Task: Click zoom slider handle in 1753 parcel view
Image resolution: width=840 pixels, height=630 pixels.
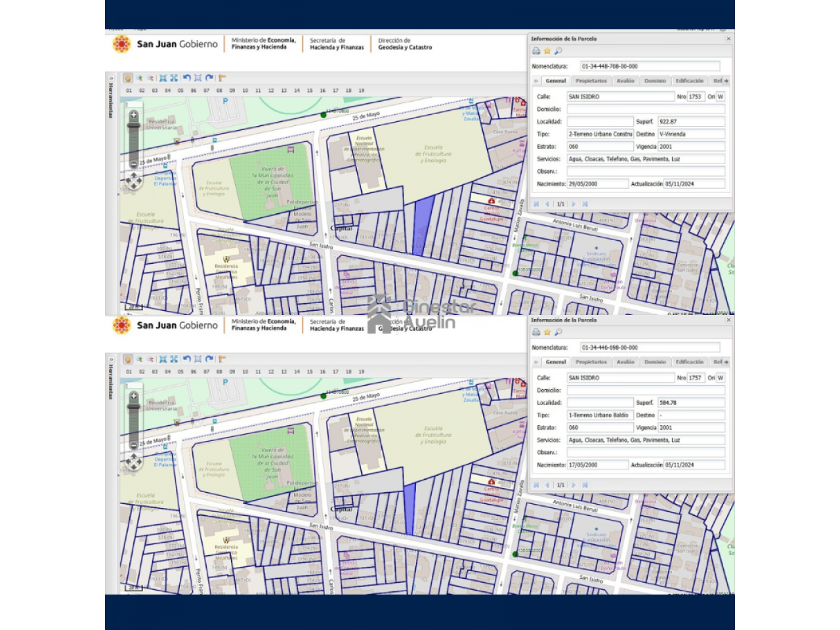Action: pyautogui.click(x=134, y=126)
